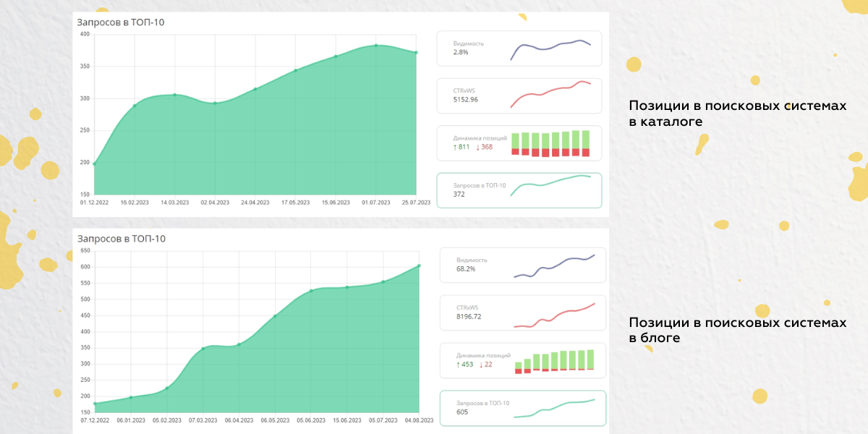This screenshot has height=434, width=868.
Task: Click the data point at 01.07.2023 in the top chart
Action: click(376, 46)
